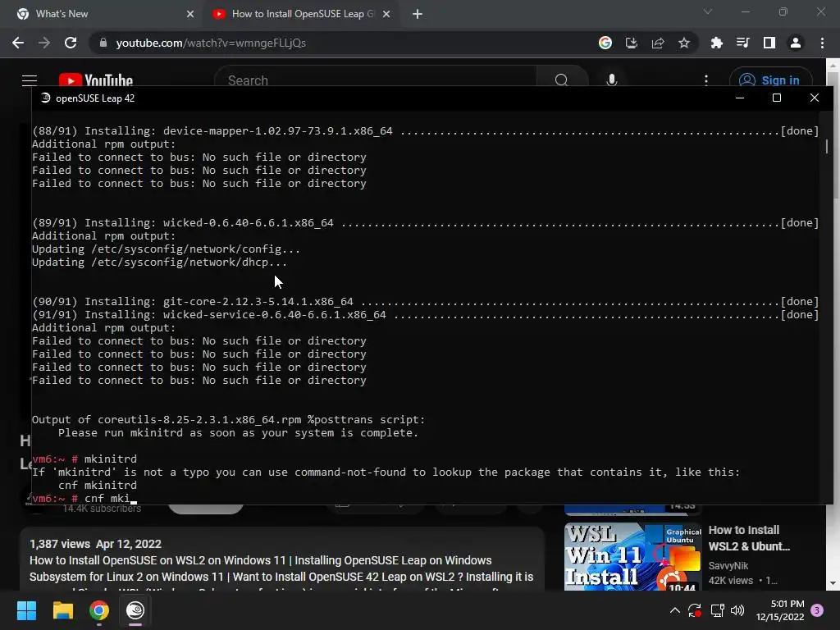Viewport: 840px width, 630px height.
Task: Show hidden system tray icons
Action: (x=675, y=610)
